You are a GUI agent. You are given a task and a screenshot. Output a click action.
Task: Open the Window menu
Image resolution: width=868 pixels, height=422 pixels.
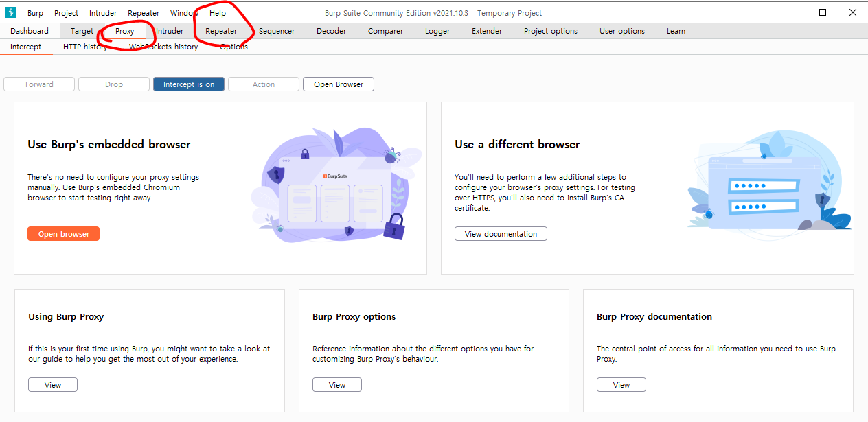(x=184, y=13)
